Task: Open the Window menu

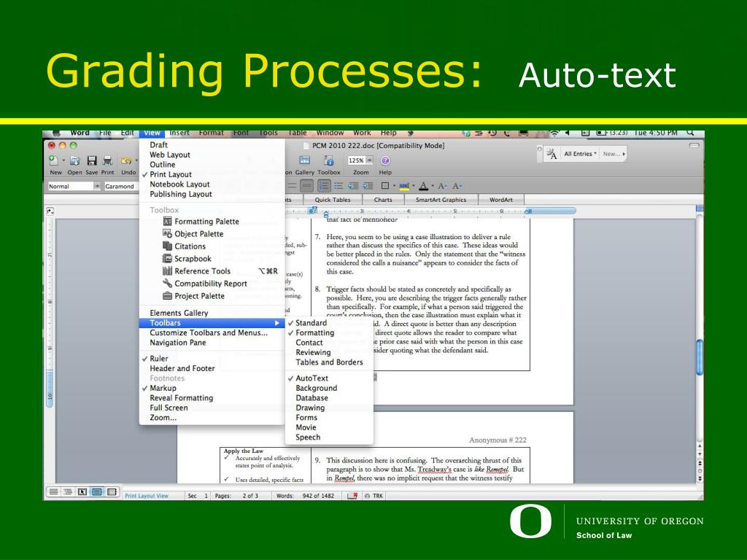Action: [330, 133]
